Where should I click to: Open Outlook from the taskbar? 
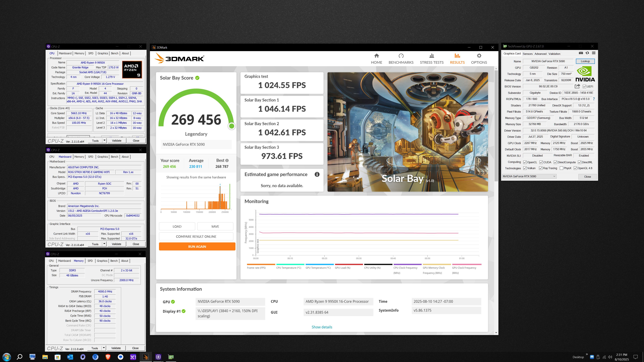70,357
